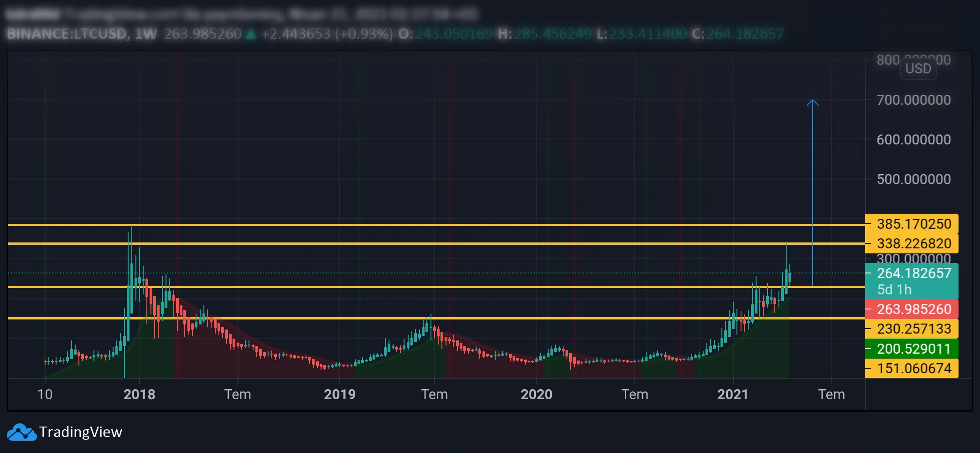Select the USD currency badge

[x=918, y=69]
